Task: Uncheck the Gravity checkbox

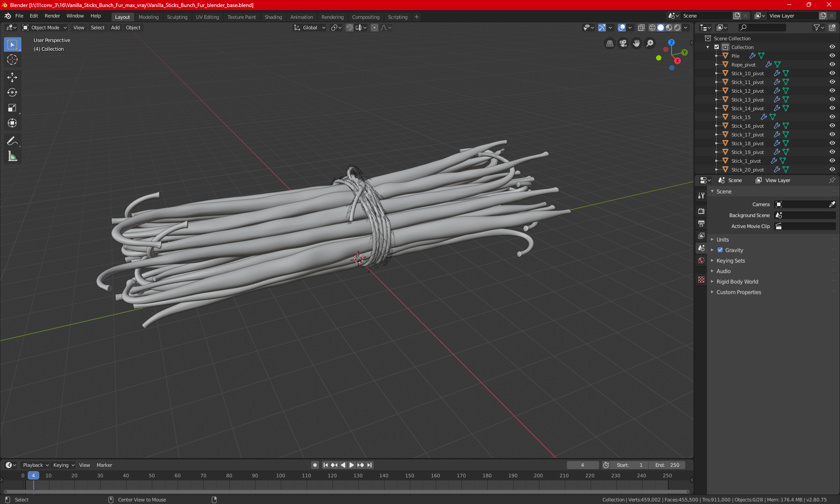Action: [720, 250]
